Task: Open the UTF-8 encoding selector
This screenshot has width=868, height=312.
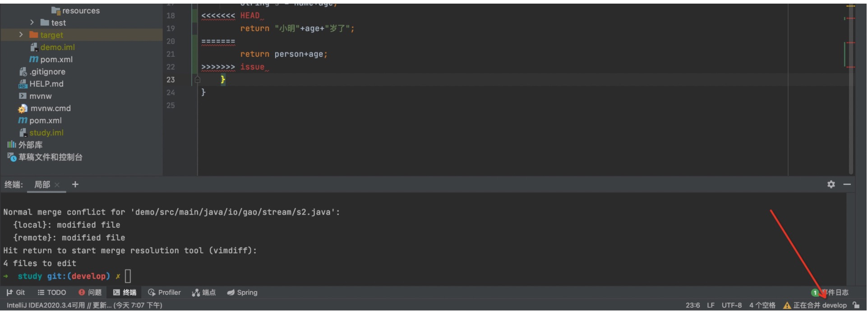Action: coord(731,305)
